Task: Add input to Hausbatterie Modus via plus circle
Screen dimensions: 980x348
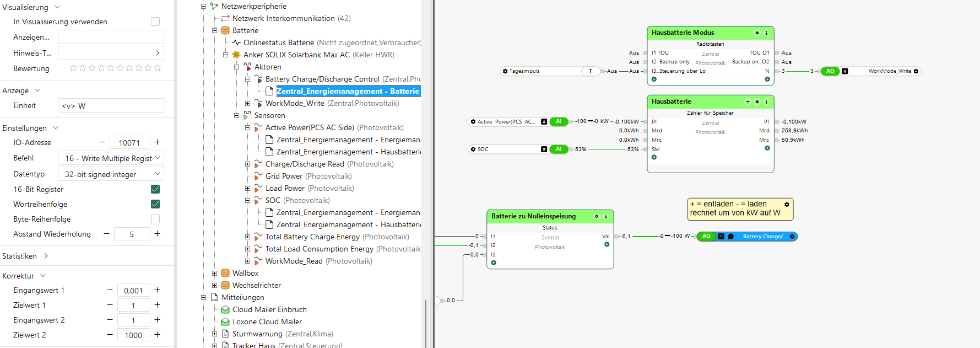Action: tap(654, 79)
